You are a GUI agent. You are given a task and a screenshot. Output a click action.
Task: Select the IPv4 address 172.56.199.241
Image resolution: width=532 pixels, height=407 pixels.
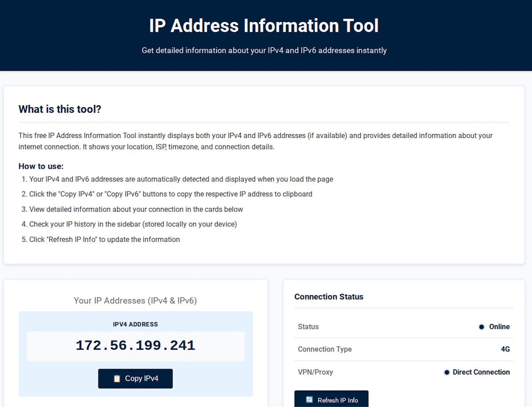pos(135,346)
